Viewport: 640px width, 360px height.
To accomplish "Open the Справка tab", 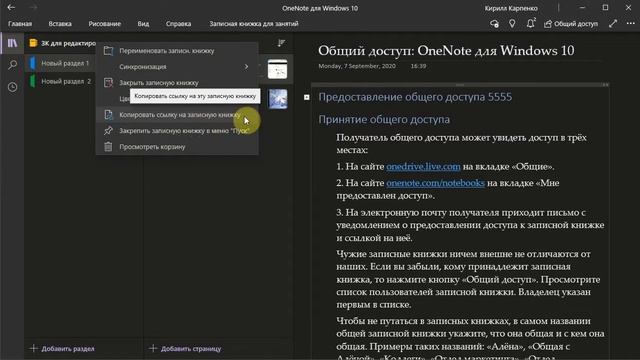I will 178,24.
